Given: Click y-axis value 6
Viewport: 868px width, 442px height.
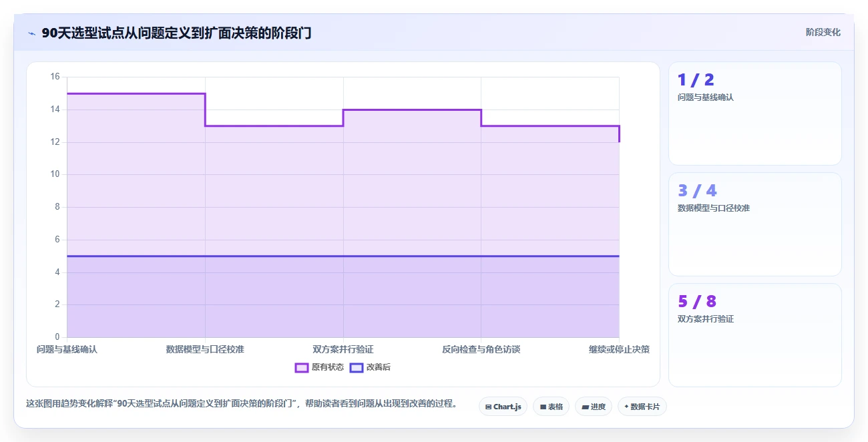Looking at the screenshot, I should (57, 240).
